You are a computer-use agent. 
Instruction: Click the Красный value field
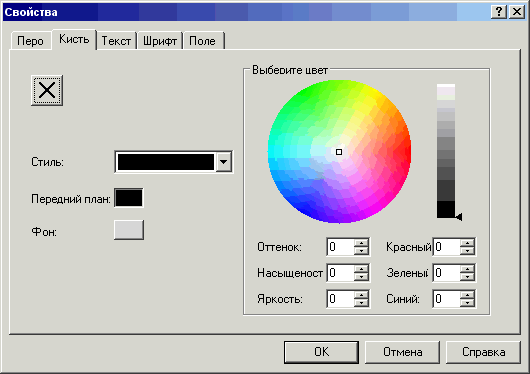[x=447, y=247]
